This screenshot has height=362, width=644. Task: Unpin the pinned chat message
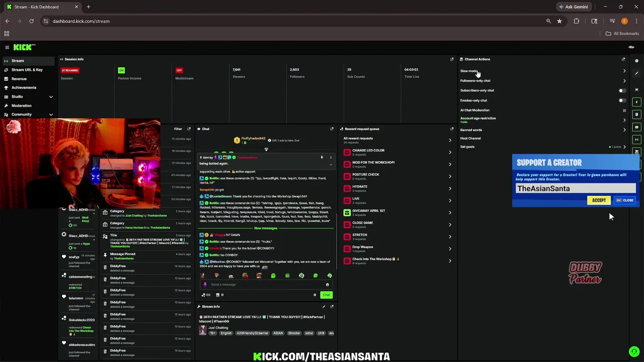point(321,157)
